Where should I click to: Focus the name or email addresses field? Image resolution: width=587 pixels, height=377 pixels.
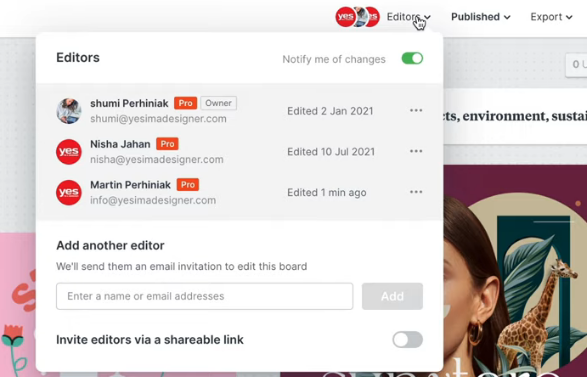(204, 296)
